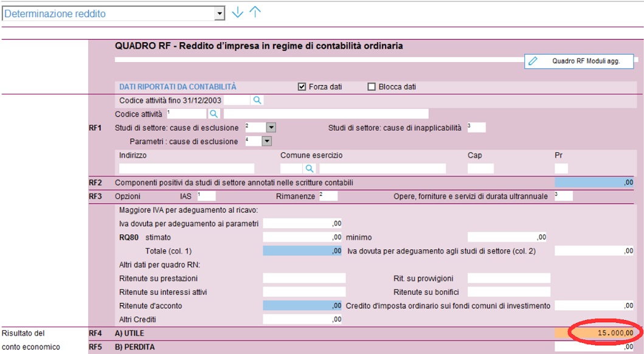Click the Cap input field
The width and height of the screenshot is (644, 354).
[480, 168]
